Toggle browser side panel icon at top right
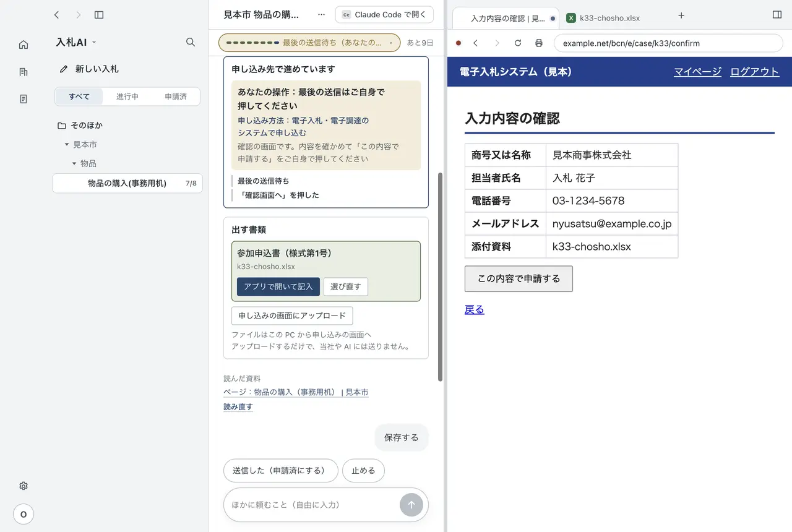792x532 pixels. 778,15
